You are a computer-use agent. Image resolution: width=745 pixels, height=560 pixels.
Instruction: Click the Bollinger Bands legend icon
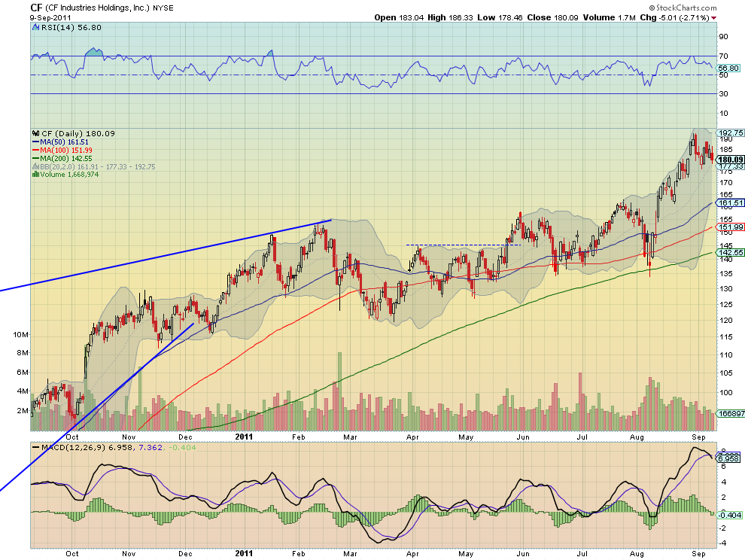pos(35,166)
